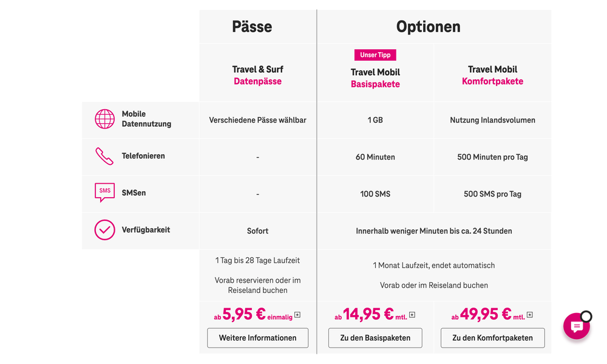Click the footnote icon beside 49,95 €
This screenshot has height=364, width=607.
coord(530,314)
